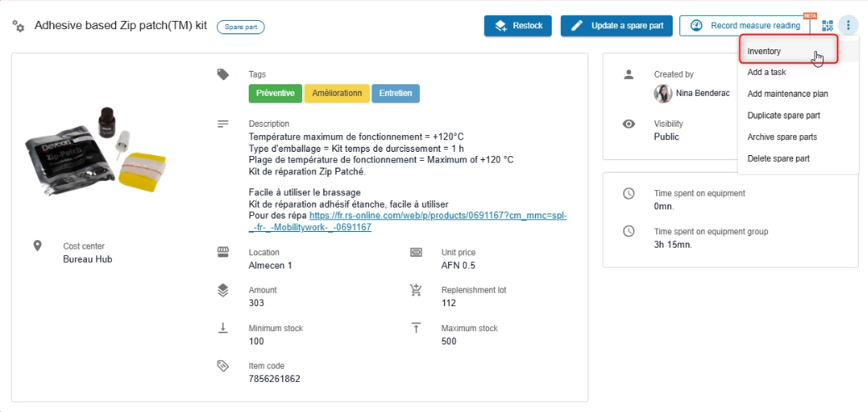Image resolution: width=868 pixels, height=412 pixels.
Task: Choose Duplicate spare part from menu
Action: click(x=784, y=115)
